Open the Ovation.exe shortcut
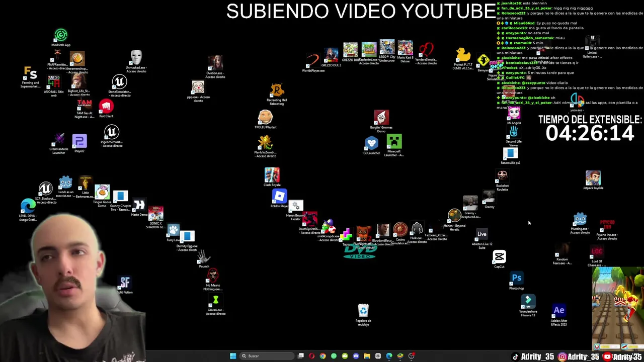644x362 pixels. 215,67
